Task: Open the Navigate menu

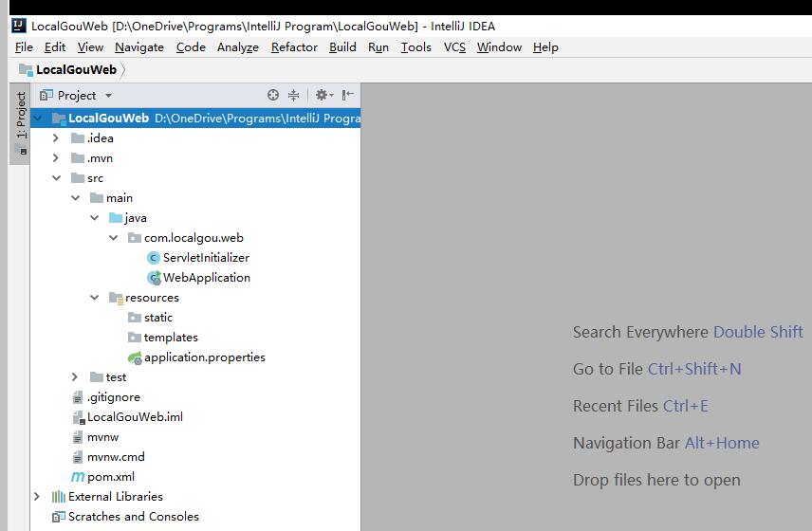Action: coord(139,47)
